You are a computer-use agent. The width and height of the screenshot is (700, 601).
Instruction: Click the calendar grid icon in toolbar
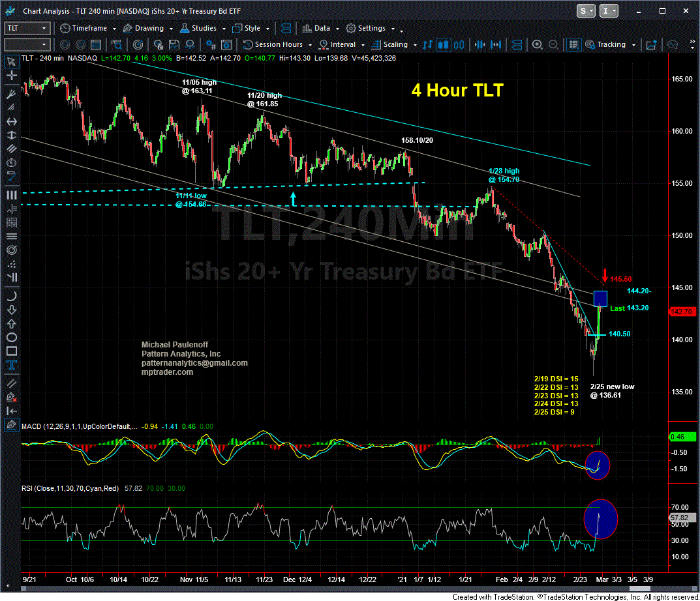click(96, 44)
